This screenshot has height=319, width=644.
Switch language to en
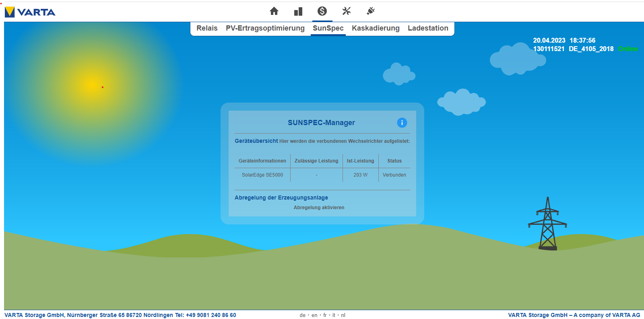(x=314, y=315)
